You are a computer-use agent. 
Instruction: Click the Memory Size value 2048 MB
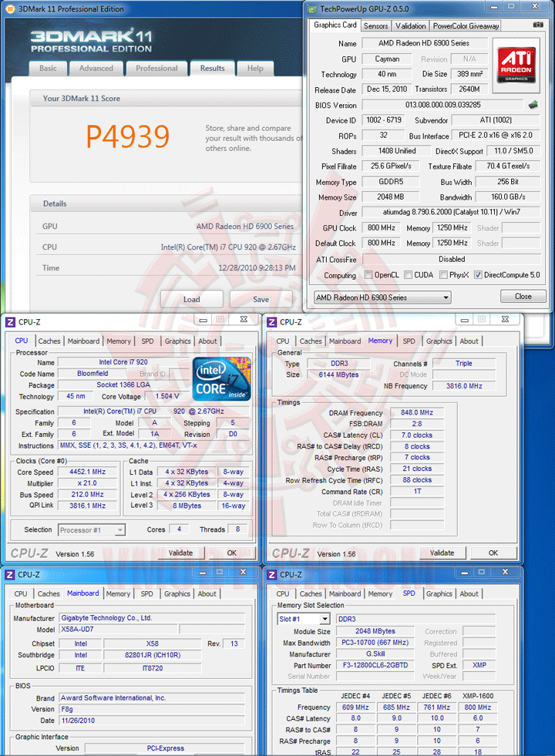[391, 197]
